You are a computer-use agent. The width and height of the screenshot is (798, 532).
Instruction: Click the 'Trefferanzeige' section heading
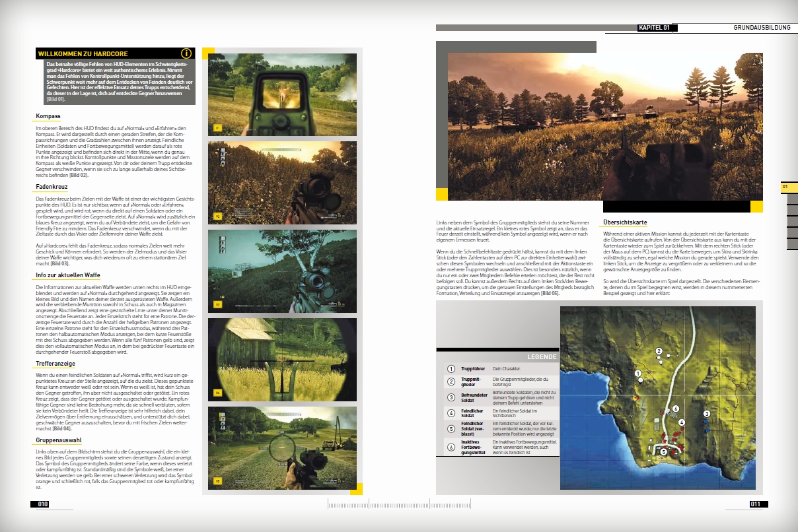[x=55, y=364]
